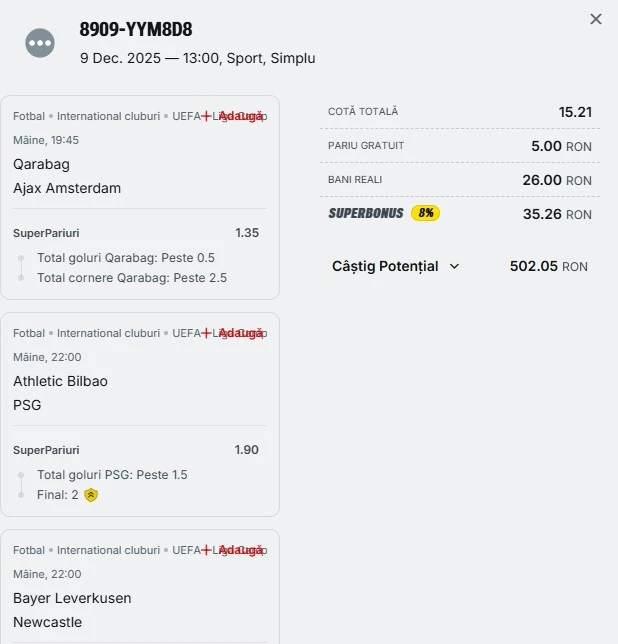Select Total cornere Qarabag: Peste 2.5 selection

132,277
